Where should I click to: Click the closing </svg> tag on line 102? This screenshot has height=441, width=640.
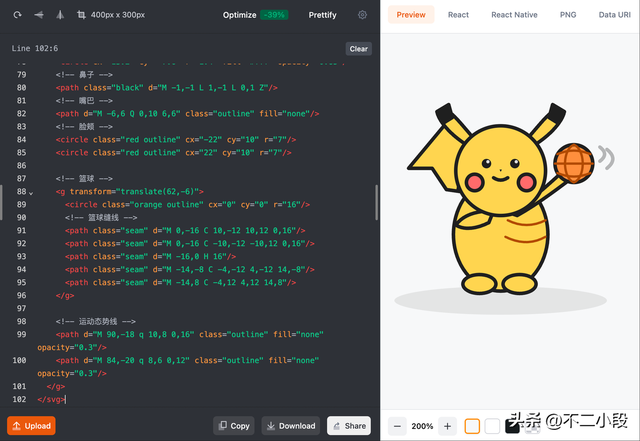click(51, 399)
